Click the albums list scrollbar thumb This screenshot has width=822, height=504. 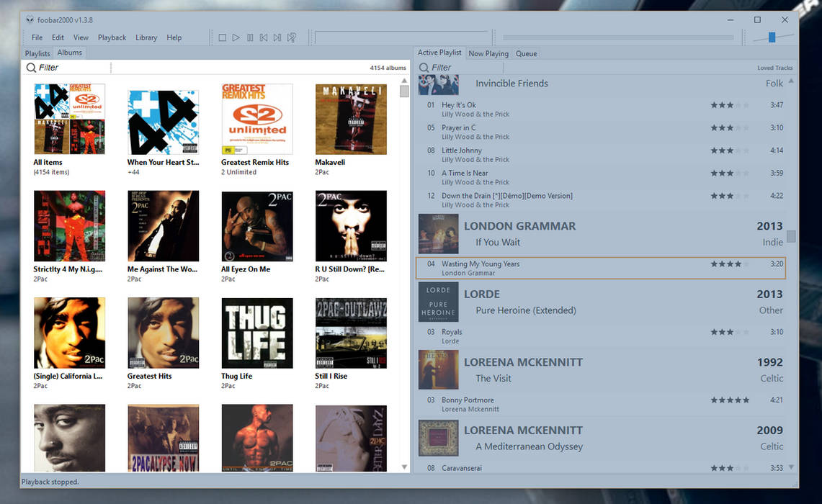[404, 91]
